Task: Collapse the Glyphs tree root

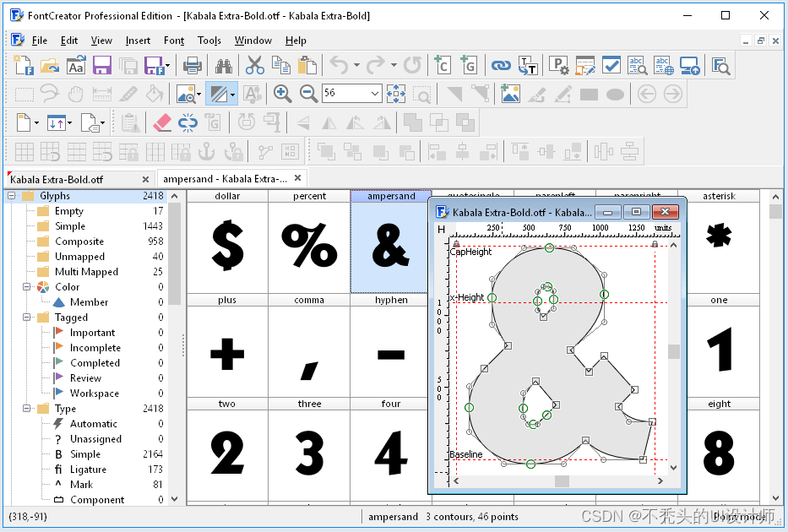Action: pos(12,196)
